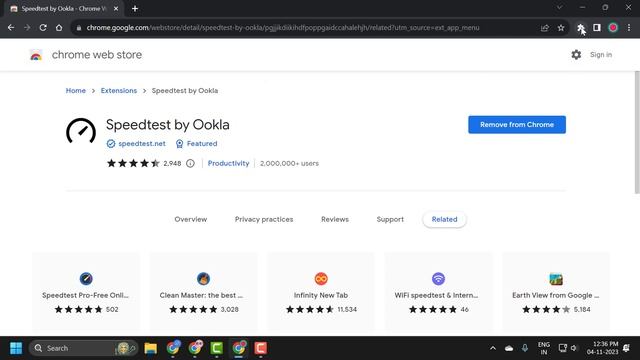Open the speedtest.net publisher link
This screenshot has height=360, width=640.
point(142,144)
